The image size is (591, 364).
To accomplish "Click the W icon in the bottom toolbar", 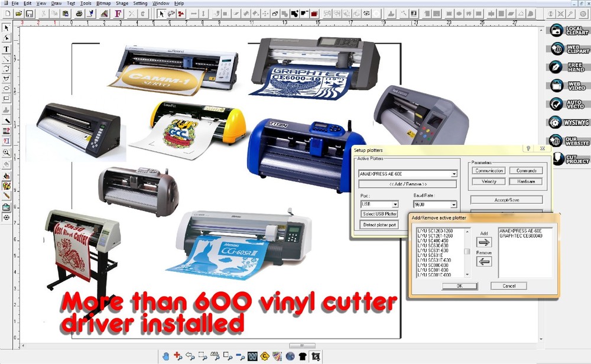I will pos(252,356).
